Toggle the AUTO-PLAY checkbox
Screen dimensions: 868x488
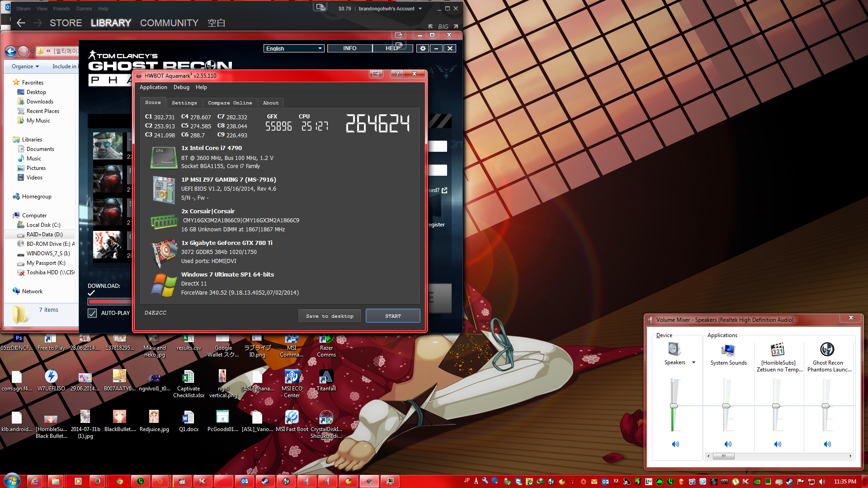(x=92, y=313)
